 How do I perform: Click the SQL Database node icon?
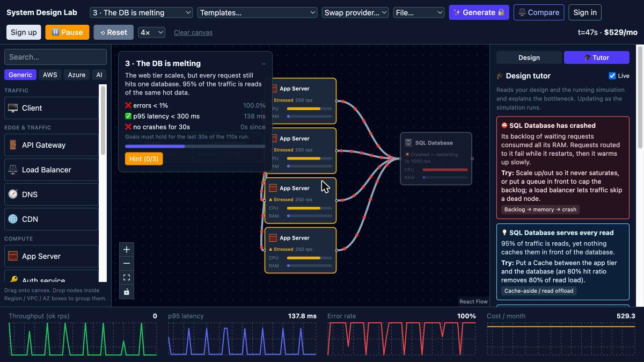click(408, 143)
